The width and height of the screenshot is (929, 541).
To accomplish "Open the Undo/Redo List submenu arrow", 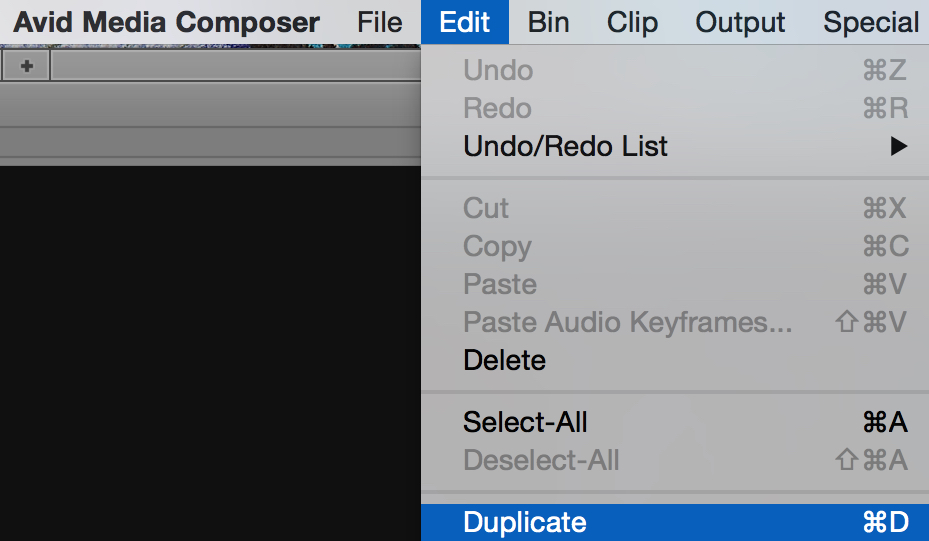I will tap(898, 146).
